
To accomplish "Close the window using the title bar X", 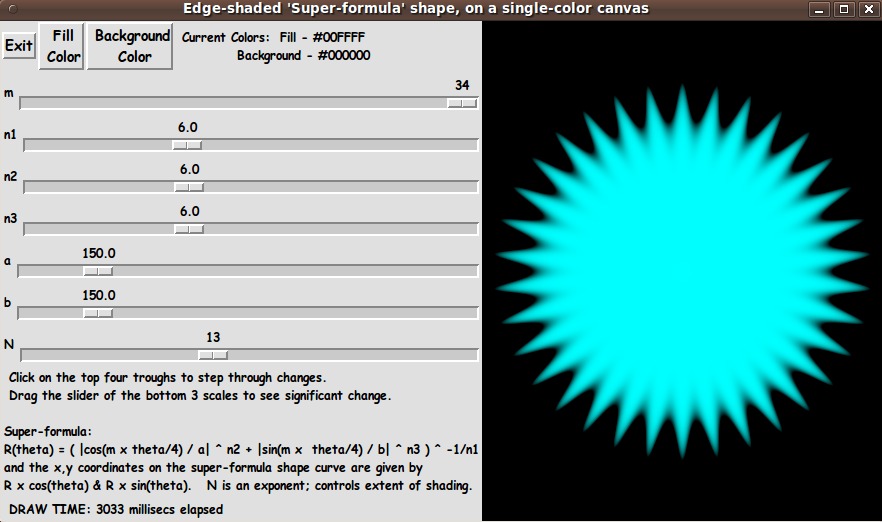I will [866, 9].
